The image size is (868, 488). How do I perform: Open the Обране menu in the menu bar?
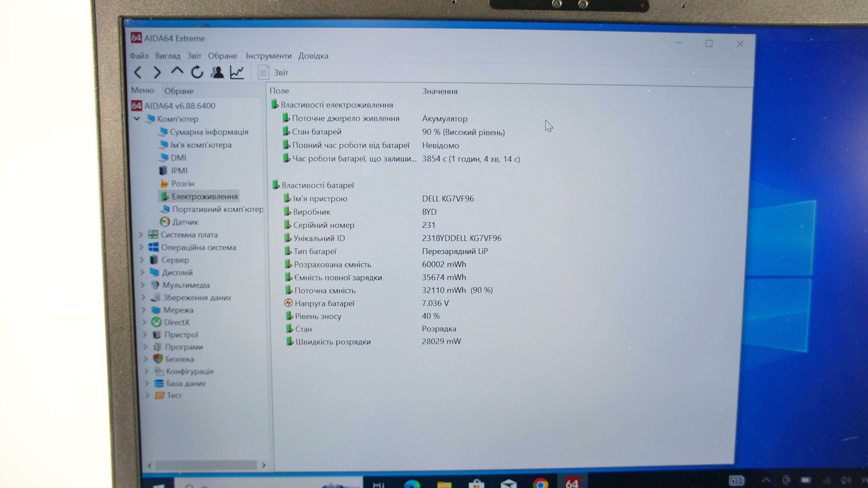222,56
